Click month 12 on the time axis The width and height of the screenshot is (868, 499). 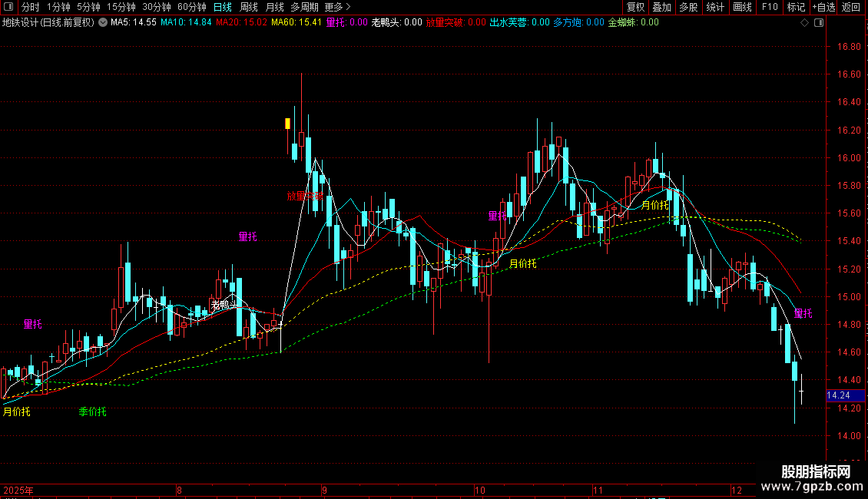[x=736, y=490]
